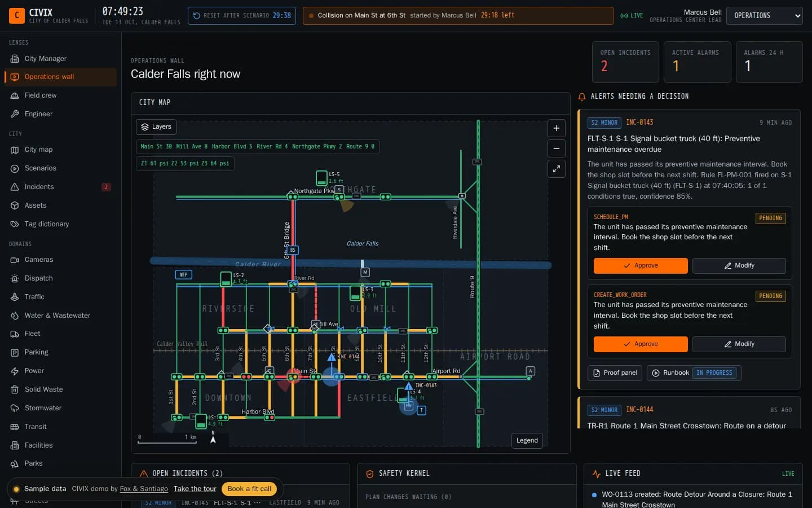Modify the CREATE_WORK_ORDER action
The height and width of the screenshot is (508, 812).
click(739, 344)
